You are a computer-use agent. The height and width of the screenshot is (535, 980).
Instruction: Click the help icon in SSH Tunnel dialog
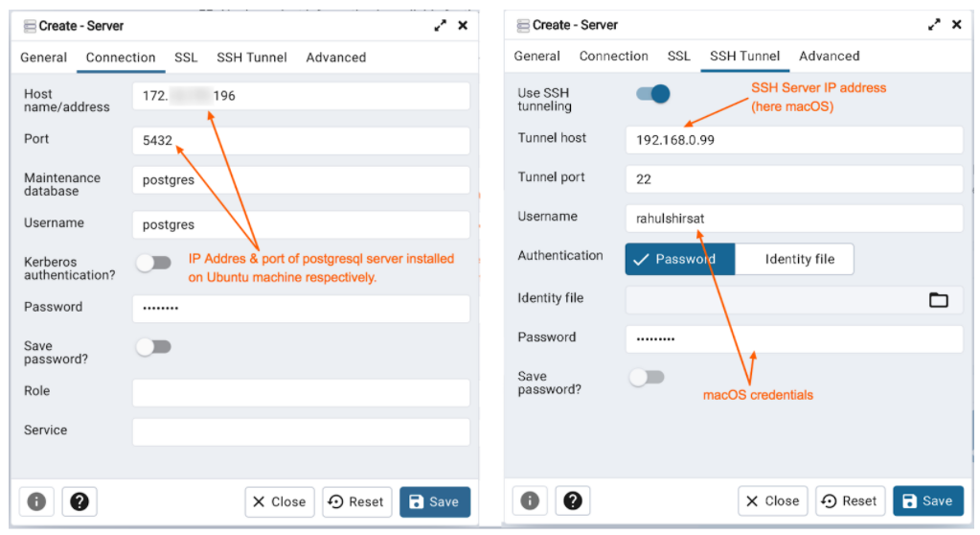coord(572,500)
